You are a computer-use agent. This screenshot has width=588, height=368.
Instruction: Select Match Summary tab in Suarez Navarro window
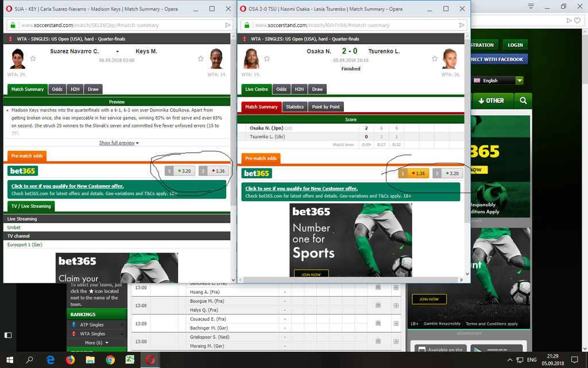(28, 89)
